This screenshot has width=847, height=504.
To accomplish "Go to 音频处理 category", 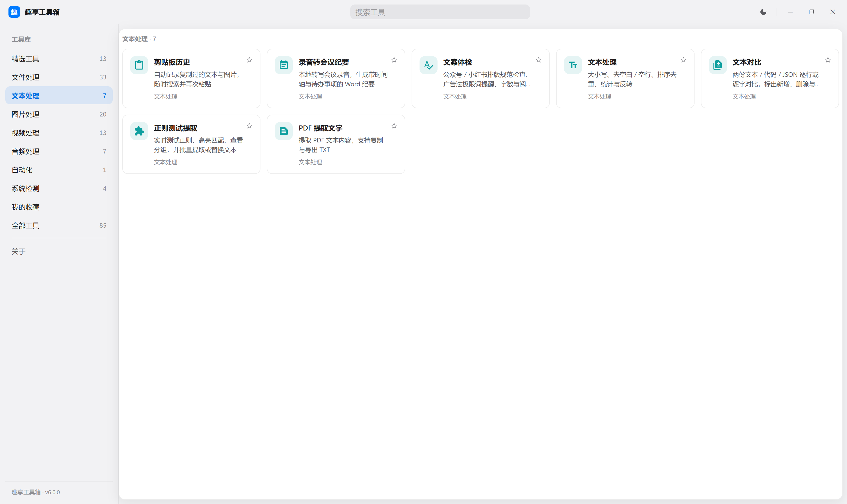I will [x=59, y=151].
